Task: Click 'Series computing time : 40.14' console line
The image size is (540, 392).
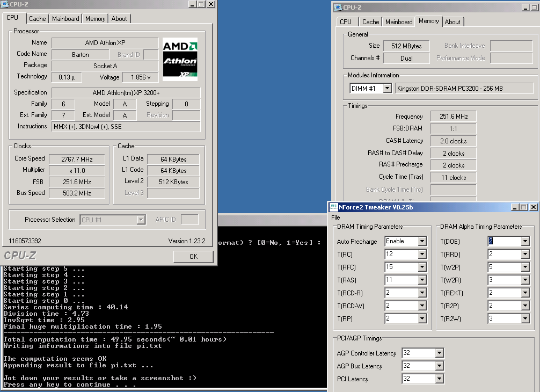Action: (x=66, y=307)
